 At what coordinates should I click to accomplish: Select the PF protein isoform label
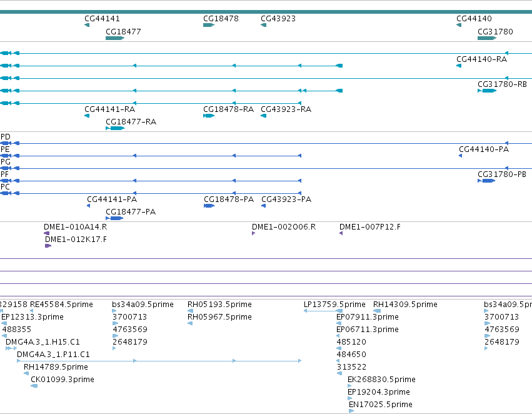point(5,174)
